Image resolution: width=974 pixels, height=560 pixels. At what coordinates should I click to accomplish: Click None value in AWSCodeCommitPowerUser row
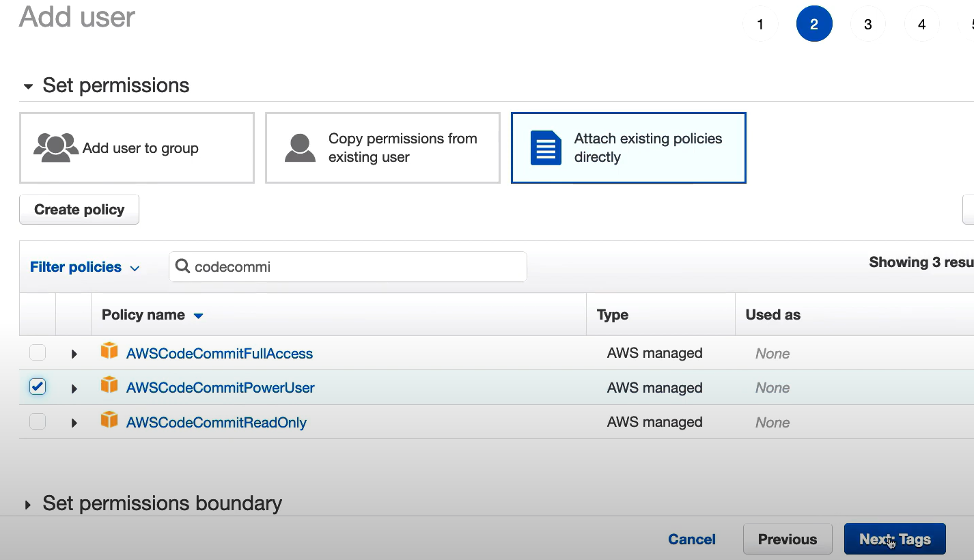pos(773,388)
